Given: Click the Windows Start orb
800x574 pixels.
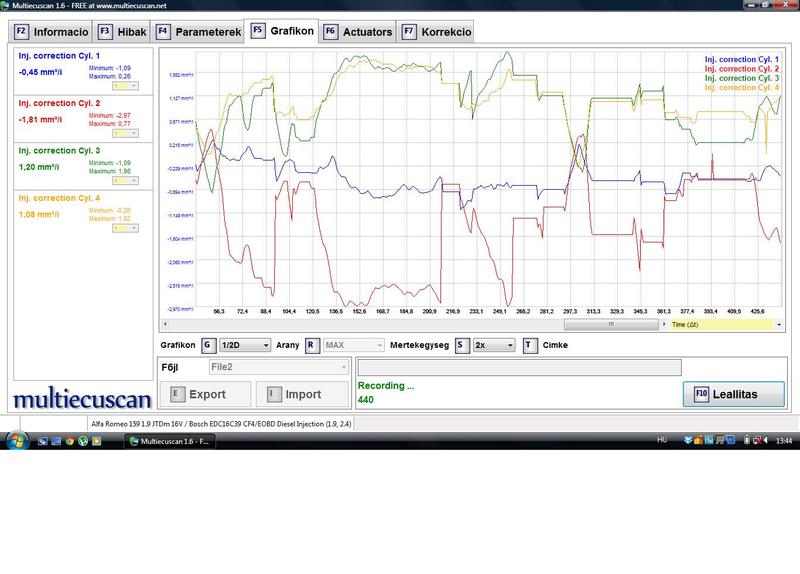Looking at the screenshot, I should point(17,440).
